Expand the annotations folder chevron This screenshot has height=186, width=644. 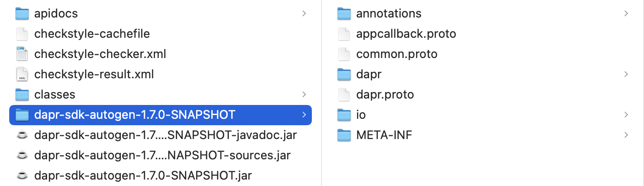[626, 14]
